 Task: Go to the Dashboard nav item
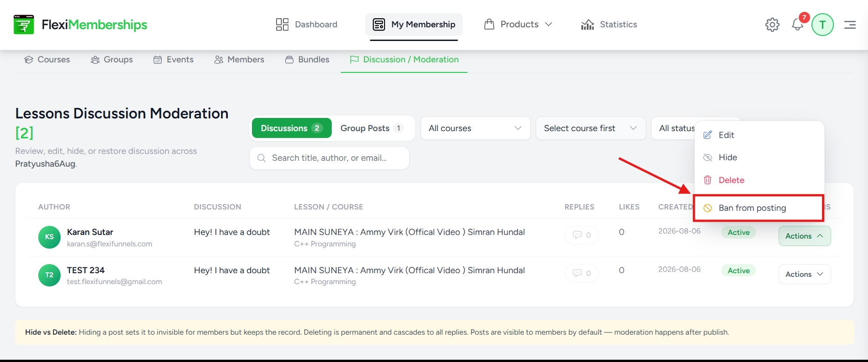coord(307,25)
